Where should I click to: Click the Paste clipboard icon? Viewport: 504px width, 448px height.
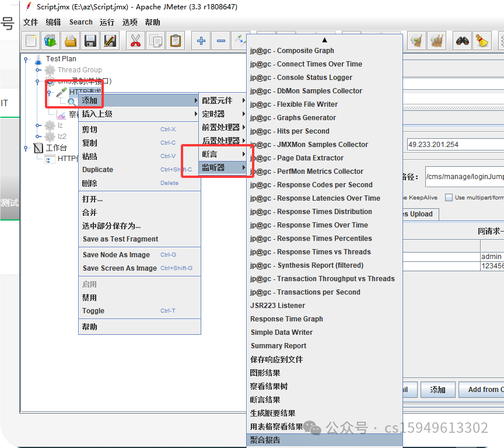click(x=176, y=41)
